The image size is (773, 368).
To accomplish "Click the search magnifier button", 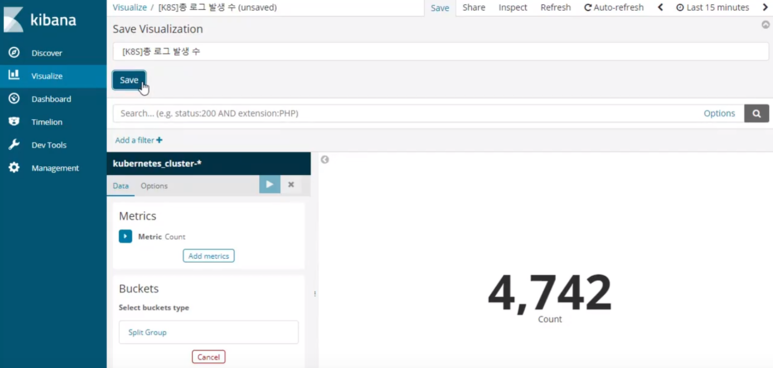I will (756, 113).
